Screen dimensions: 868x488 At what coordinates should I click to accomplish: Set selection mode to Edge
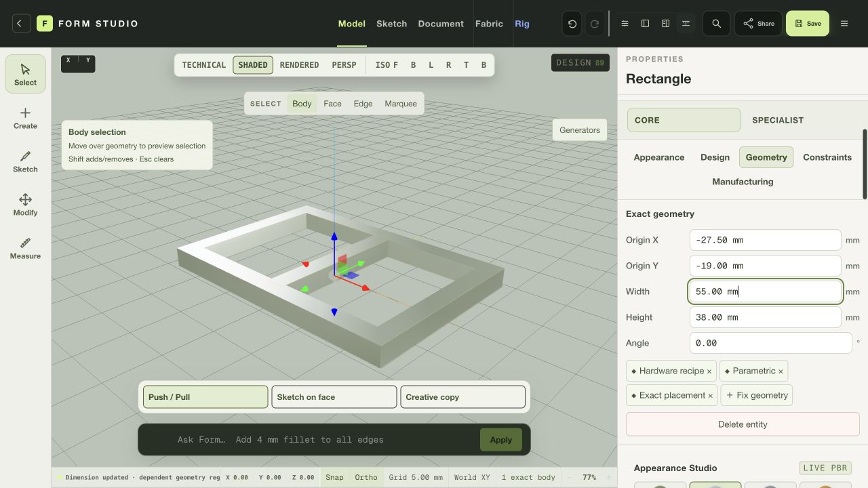tap(363, 104)
